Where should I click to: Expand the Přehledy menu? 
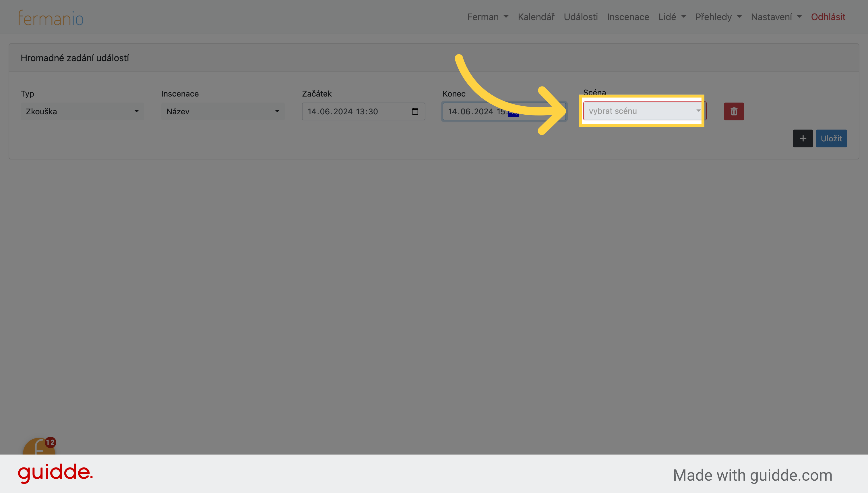tap(718, 17)
